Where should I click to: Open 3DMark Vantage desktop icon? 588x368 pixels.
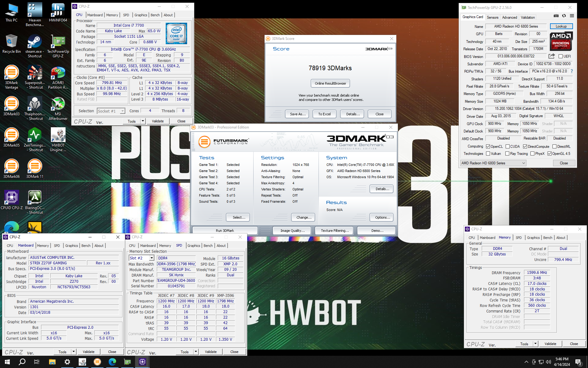coord(11,77)
